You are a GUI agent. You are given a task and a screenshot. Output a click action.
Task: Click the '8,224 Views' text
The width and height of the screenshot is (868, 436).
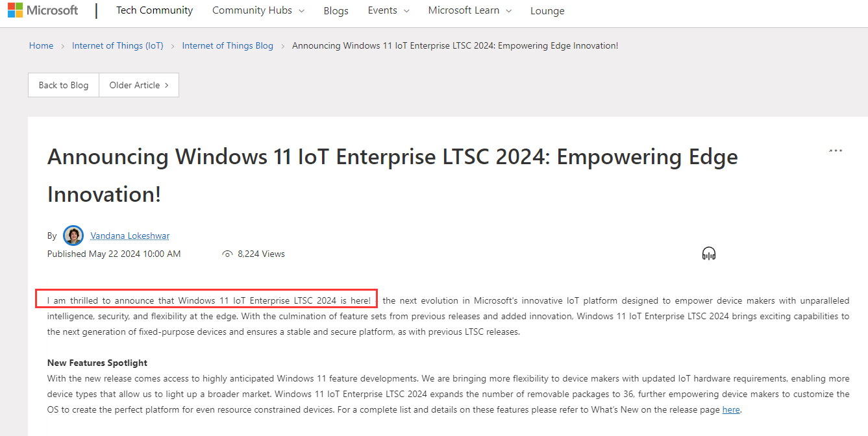(x=262, y=254)
